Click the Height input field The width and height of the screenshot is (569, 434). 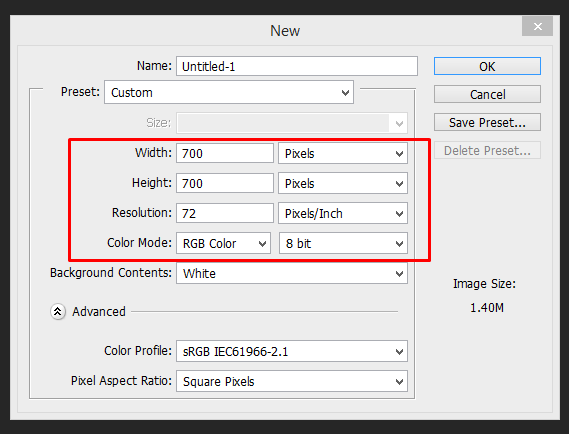coord(225,184)
